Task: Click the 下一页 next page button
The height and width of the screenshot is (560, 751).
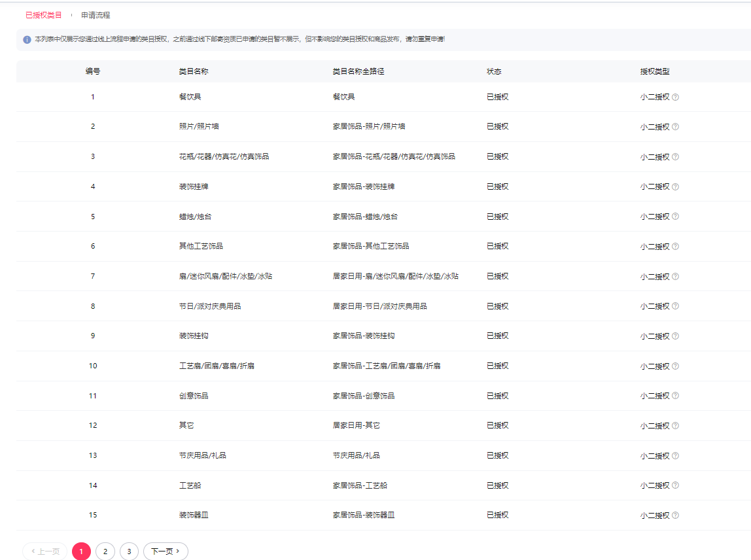Action: tap(166, 551)
